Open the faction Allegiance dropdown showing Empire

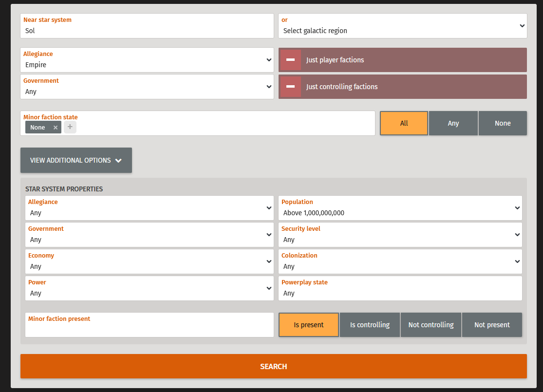click(x=147, y=60)
